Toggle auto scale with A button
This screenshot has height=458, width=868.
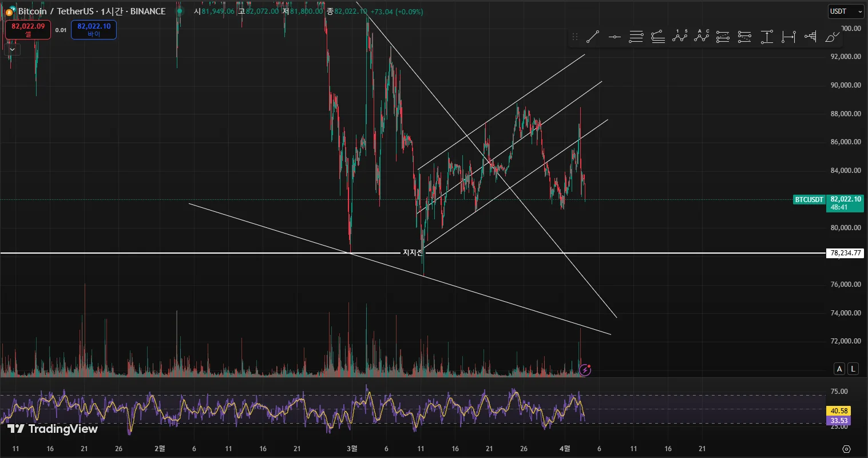[x=839, y=369]
